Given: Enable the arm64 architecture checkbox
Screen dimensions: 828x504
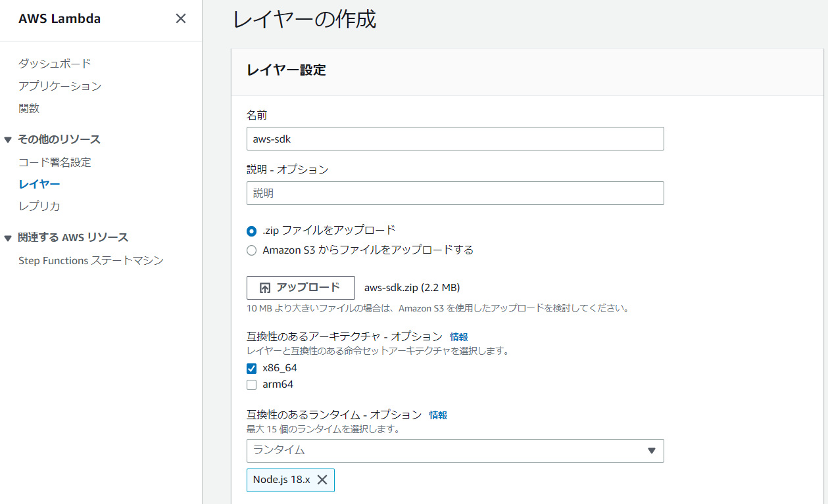Looking at the screenshot, I should point(251,384).
